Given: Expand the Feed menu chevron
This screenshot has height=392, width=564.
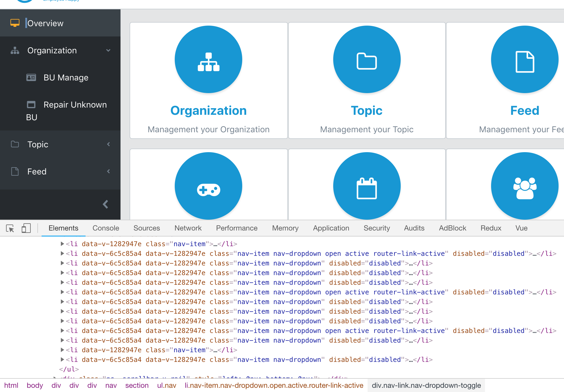Looking at the screenshot, I should tap(108, 171).
